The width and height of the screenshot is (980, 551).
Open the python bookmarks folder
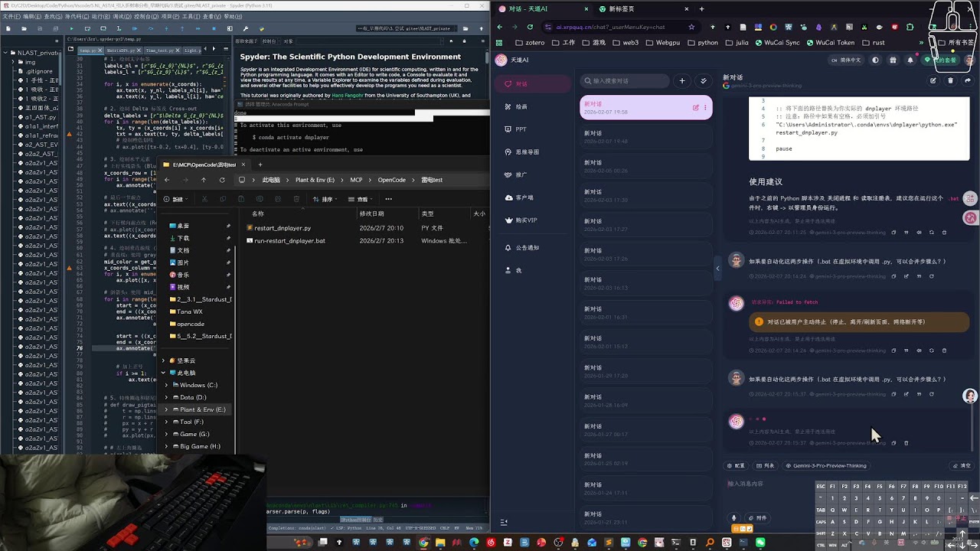702,43
